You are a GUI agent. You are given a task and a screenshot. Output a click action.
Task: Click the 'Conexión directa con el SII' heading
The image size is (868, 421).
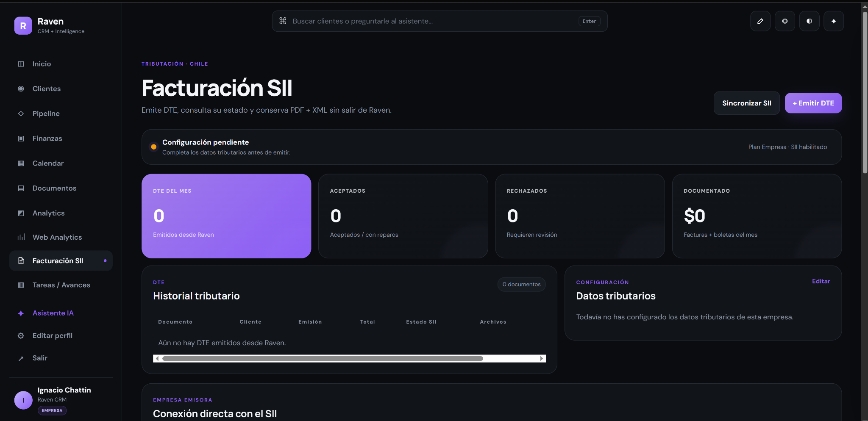[215, 414]
